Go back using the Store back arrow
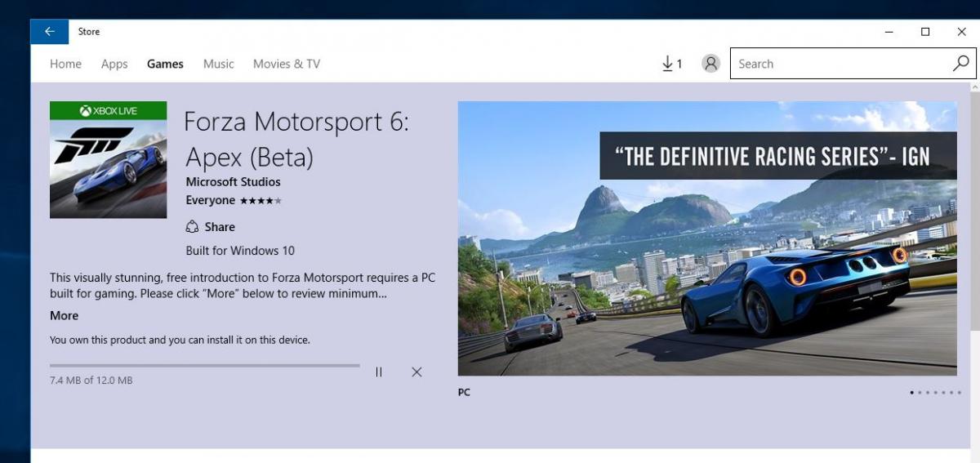980x463 pixels. click(50, 32)
